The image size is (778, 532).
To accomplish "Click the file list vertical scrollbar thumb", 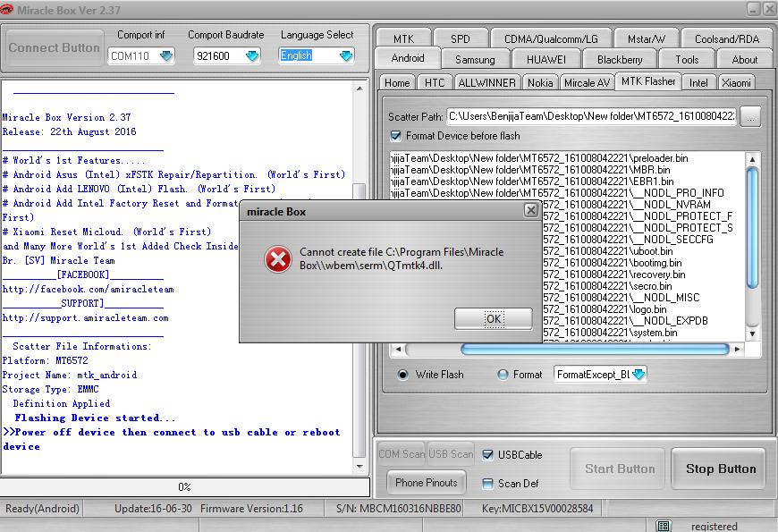I will click(752, 228).
